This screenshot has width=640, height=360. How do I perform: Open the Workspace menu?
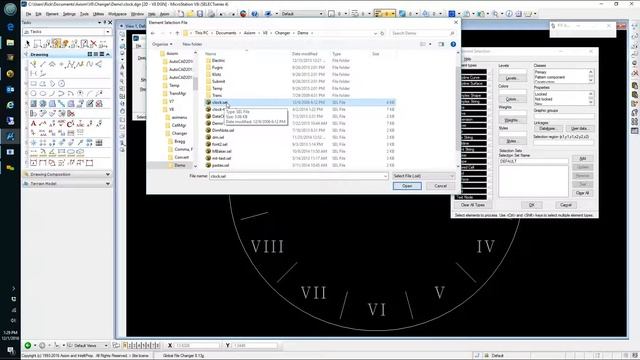pyautogui.click(x=117, y=14)
